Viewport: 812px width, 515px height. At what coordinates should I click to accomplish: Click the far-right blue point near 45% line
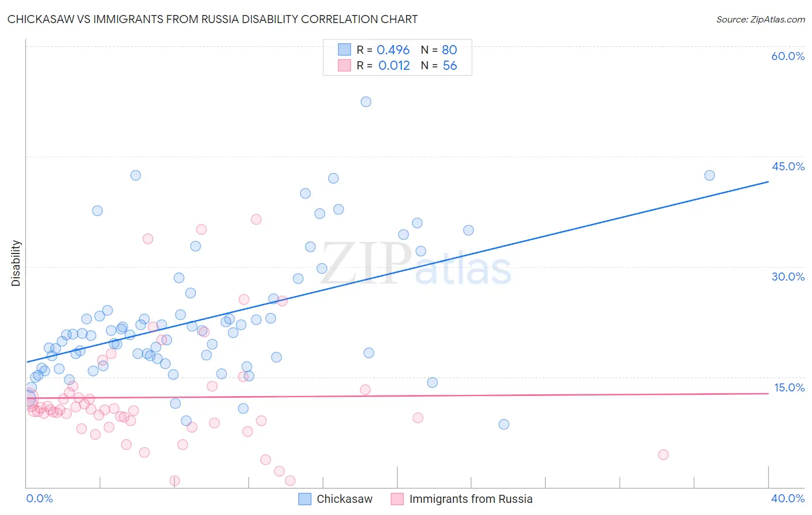(709, 176)
